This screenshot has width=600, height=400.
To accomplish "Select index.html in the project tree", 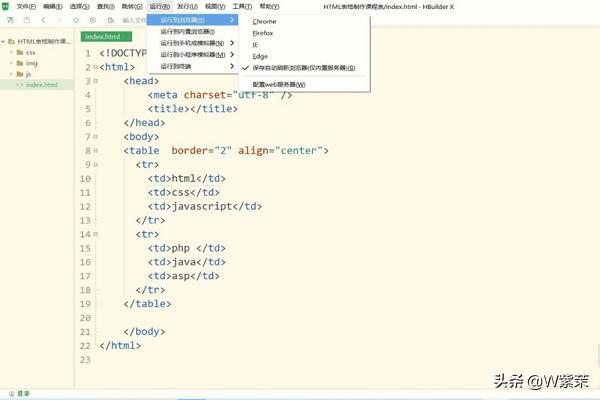I will [41, 85].
